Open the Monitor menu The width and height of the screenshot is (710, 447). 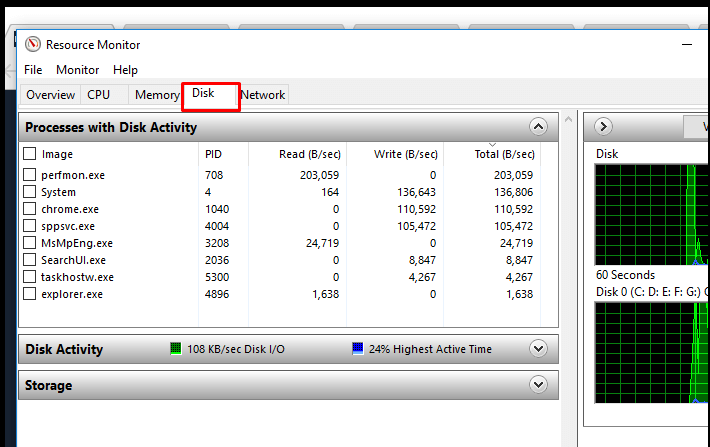pos(77,70)
